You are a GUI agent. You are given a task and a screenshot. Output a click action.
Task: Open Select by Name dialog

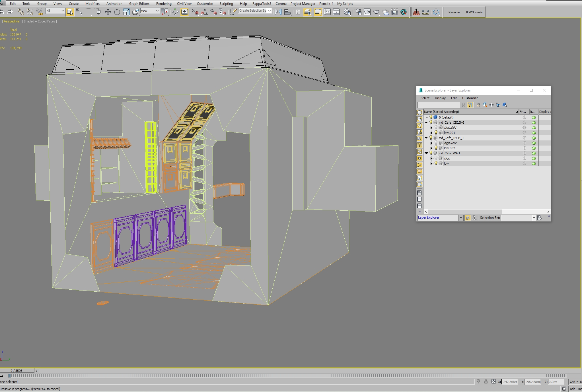click(x=79, y=12)
